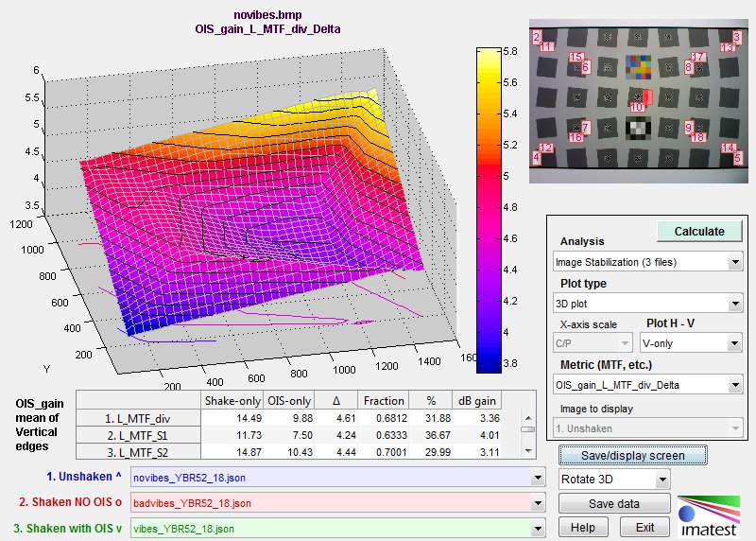756x541 pixels.
Task: Click region marker 5 in chart thumbnail
Action: pos(738,159)
